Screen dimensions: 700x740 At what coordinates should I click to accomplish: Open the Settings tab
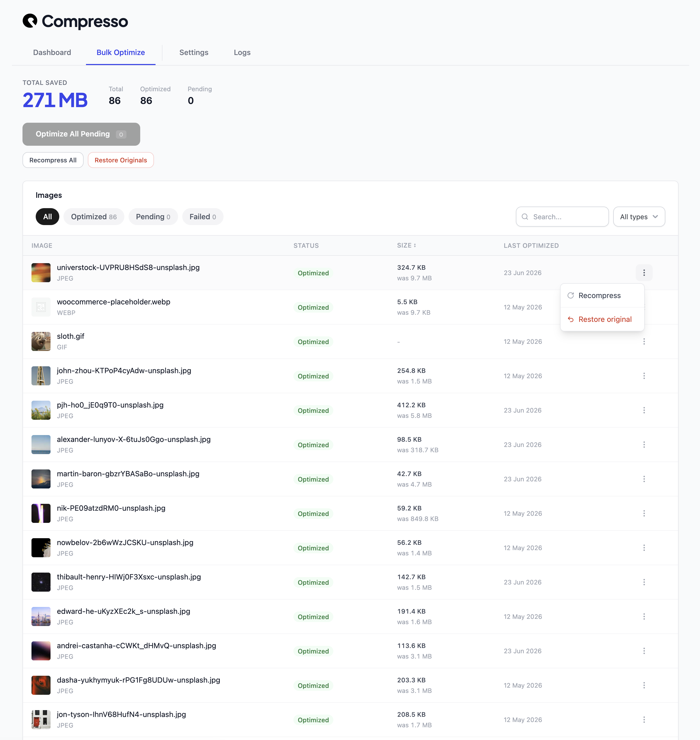tap(194, 52)
